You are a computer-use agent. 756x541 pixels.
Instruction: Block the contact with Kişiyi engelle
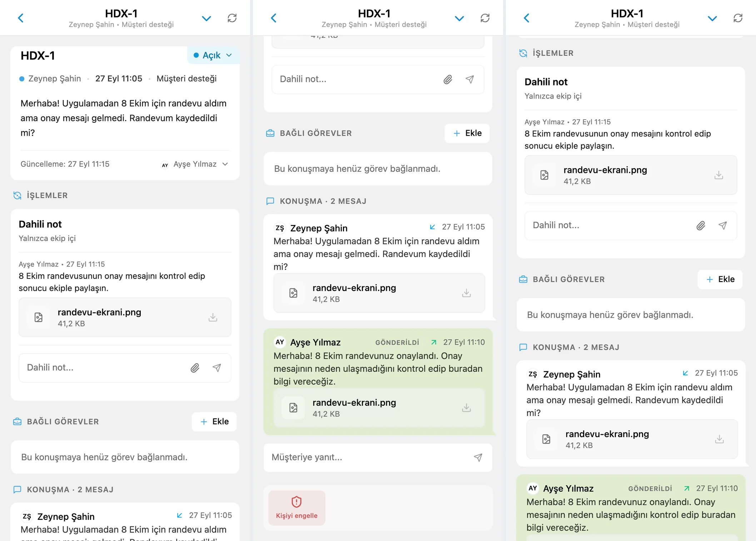click(297, 508)
